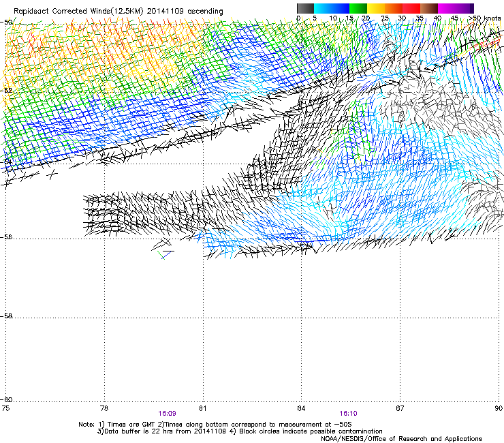
Task: Click the 'Data buffer is 22 hrs' note line
Action: pyautogui.click(x=240, y=431)
